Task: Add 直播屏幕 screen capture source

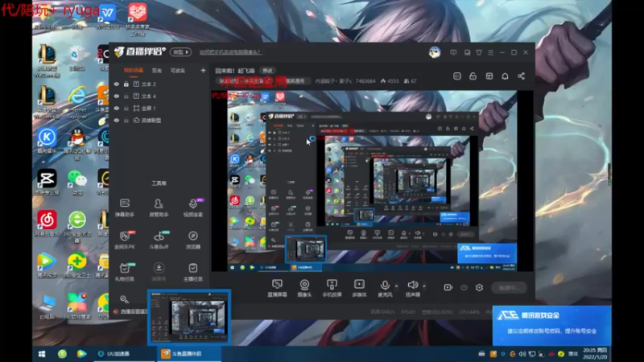Action: (x=277, y=288)
